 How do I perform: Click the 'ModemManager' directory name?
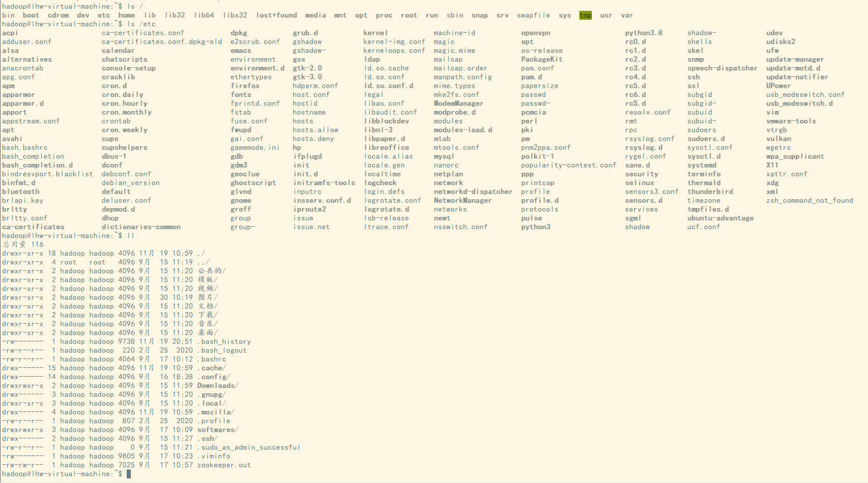(459, 104)
